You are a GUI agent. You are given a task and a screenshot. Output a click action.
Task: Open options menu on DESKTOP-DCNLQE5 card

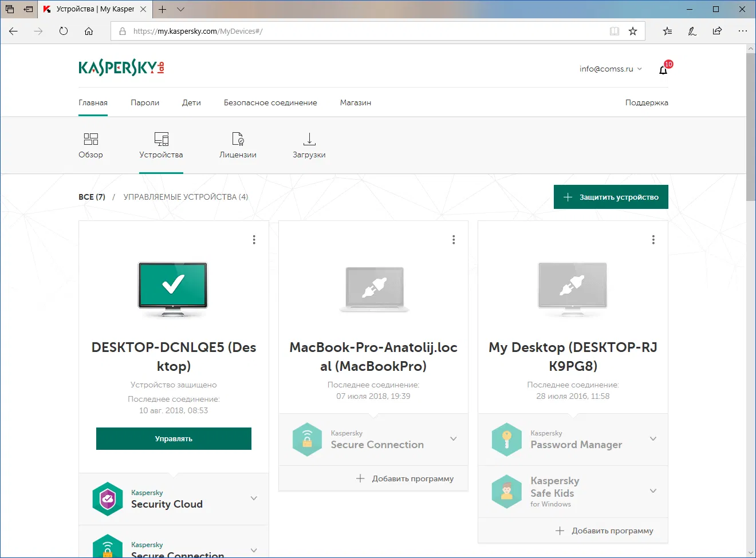pyautogui.click(x=254, y=239)
